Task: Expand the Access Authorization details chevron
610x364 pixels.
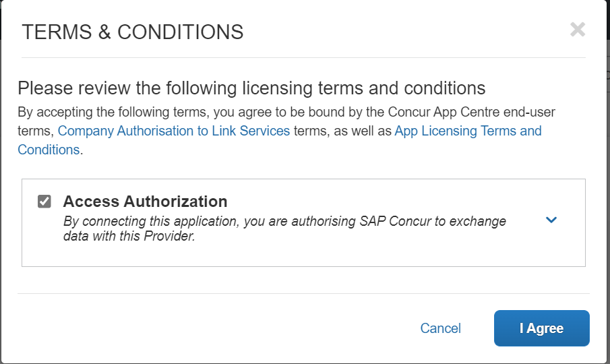Action: pyautogui.click(x=551, y=220)
